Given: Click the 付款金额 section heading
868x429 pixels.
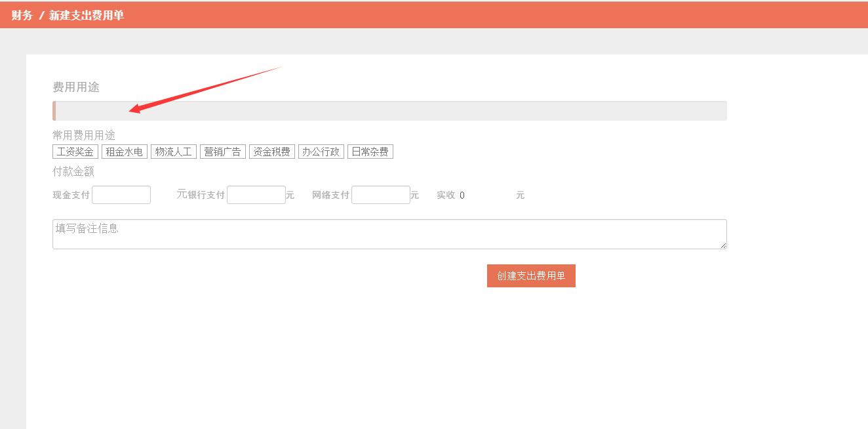Looking at the screenshot, I should click(x=73, y=172).
